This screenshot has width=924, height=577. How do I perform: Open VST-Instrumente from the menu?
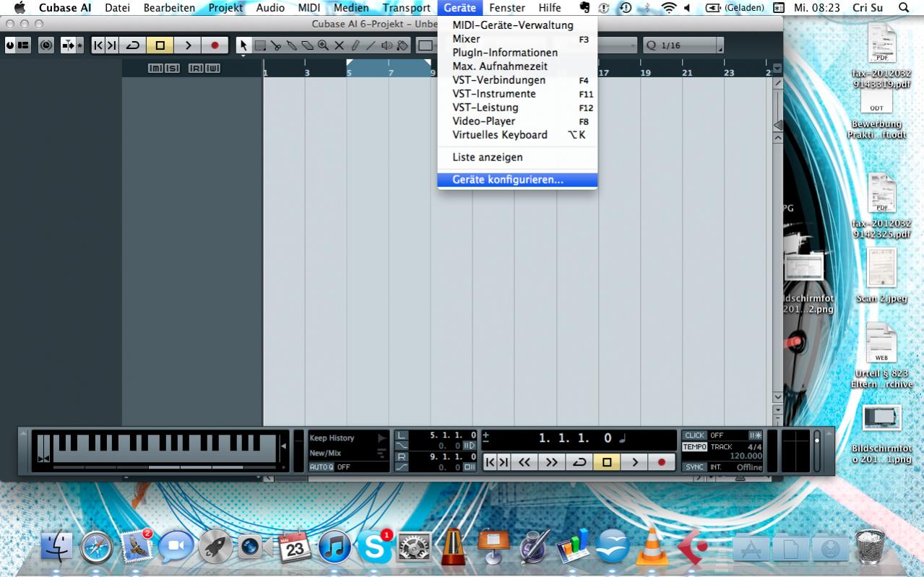[x=517, y=94]
